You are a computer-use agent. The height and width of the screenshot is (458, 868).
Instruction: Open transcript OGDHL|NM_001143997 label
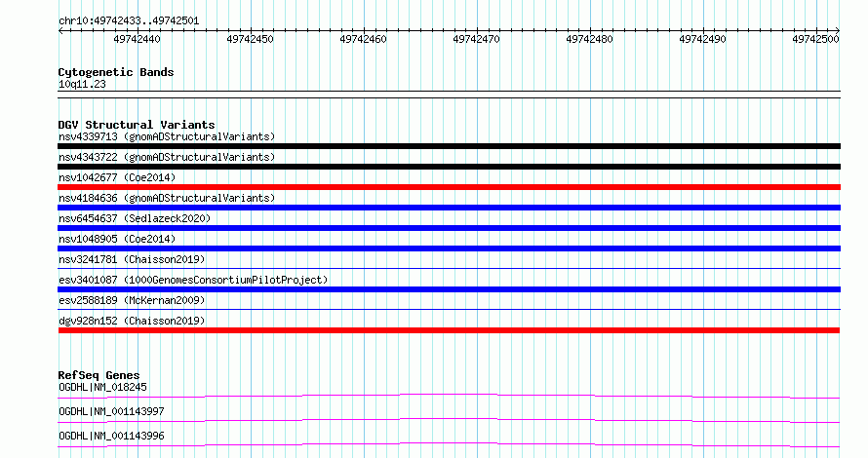111,411
